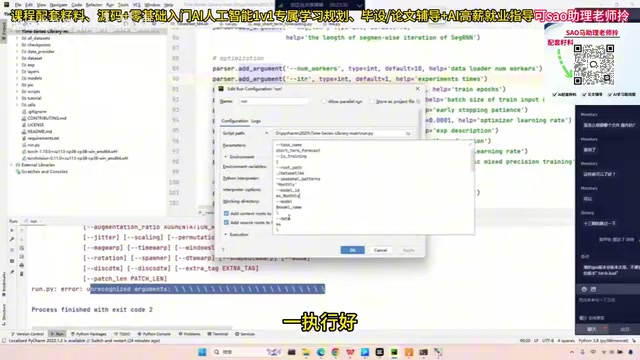The image size is (640, 360).
Task: Click parameters text box scrollbar
Action: pos(473,161)
